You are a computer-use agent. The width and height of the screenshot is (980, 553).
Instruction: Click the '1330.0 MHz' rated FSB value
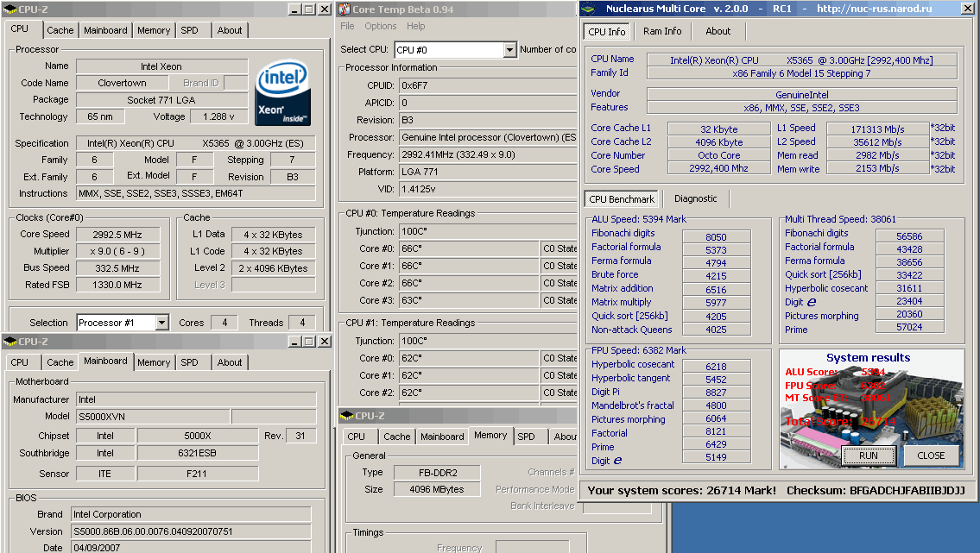tap(117, 285)
